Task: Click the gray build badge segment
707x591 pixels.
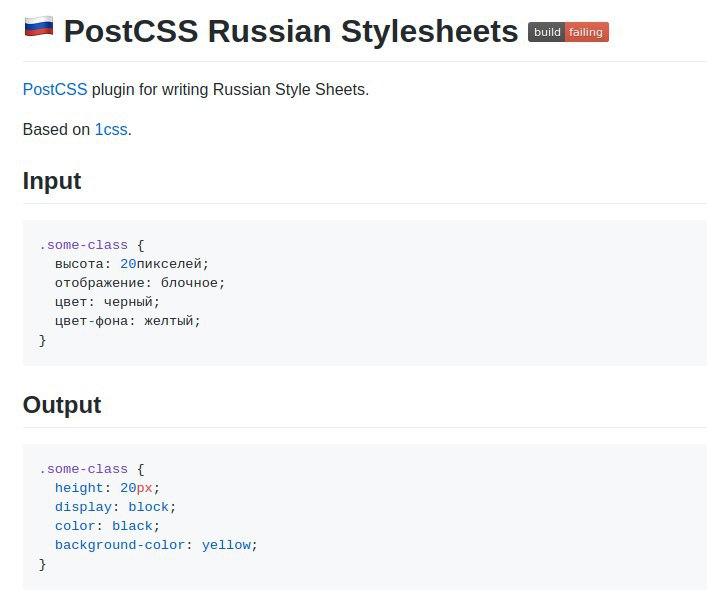Action: pyautogui.click(x=546, y=32)
